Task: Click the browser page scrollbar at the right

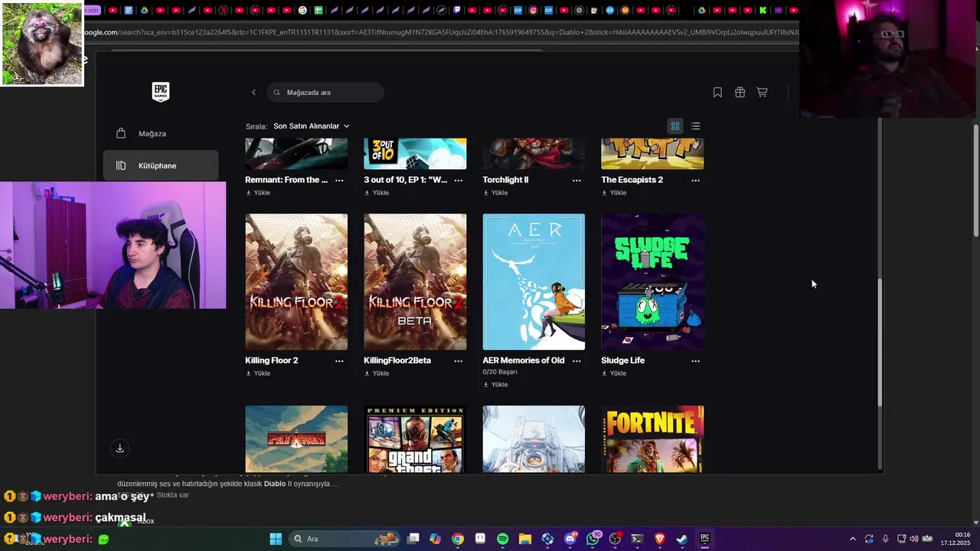Action: pos(975,180)
